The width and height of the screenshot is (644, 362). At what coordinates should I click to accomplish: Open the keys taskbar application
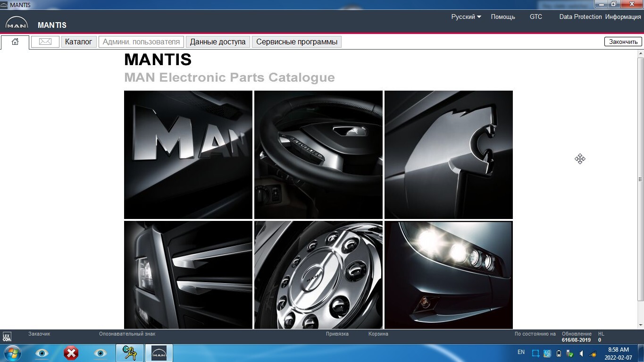129,353
